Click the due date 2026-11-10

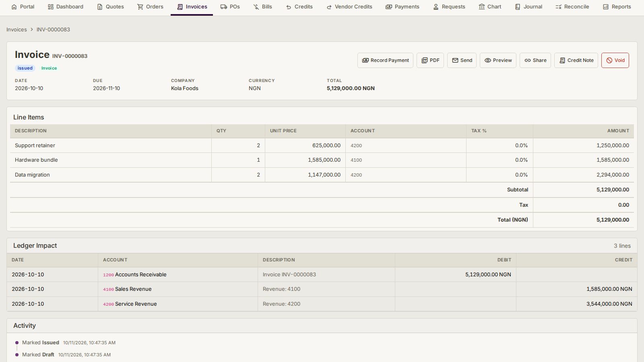pos(107,88)
